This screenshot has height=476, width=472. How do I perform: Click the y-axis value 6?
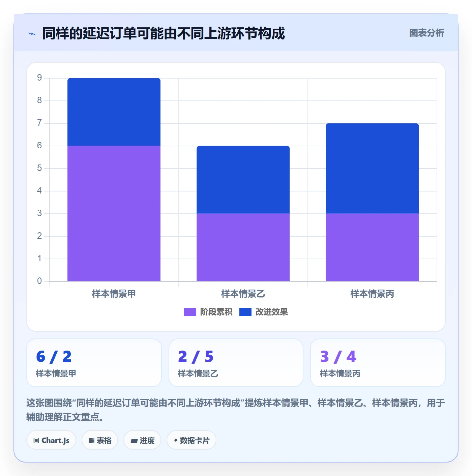[x=39, y=146]
